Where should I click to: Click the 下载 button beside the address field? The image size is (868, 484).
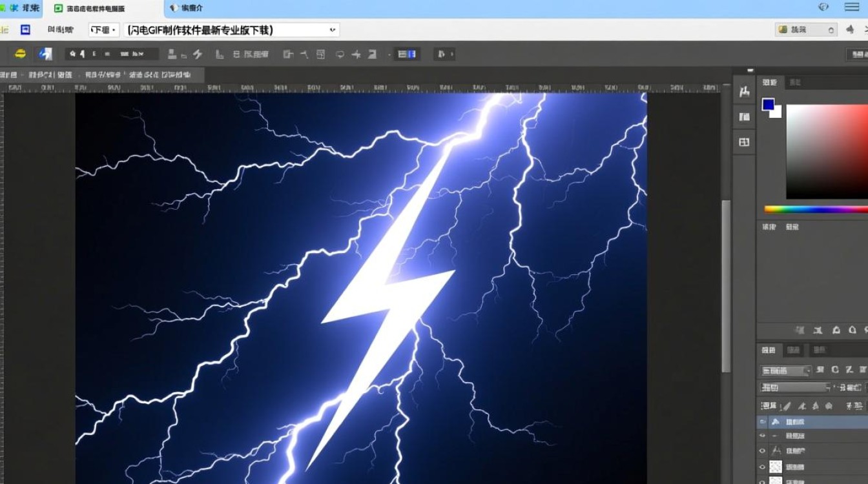pos(103,30)
